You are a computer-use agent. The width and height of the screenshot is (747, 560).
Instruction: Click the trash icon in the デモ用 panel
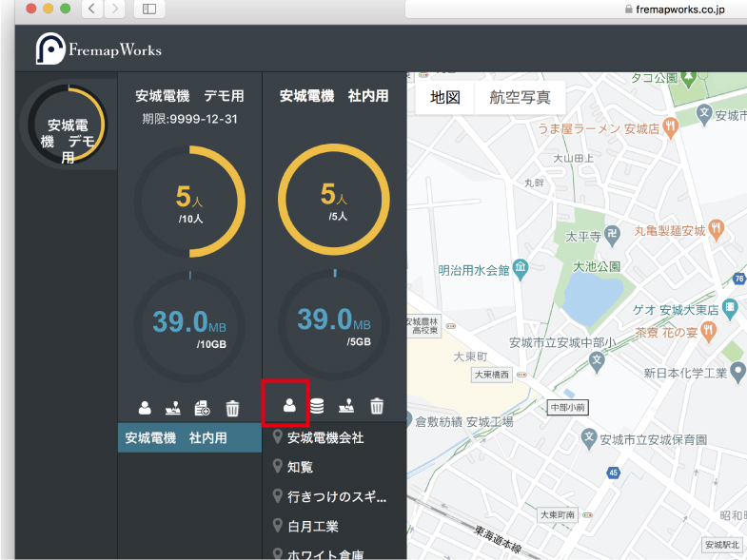point(232,408)
